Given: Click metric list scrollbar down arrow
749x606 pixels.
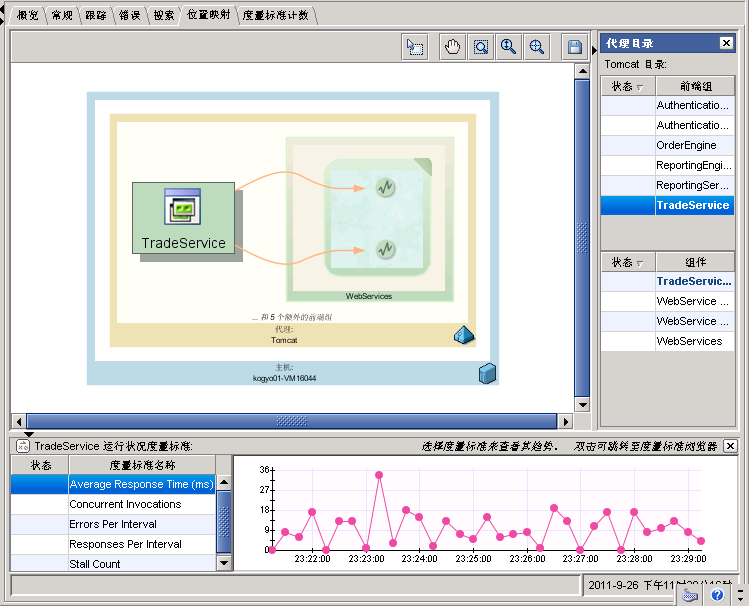Looking at the screenshot, I should coord(224,563).
